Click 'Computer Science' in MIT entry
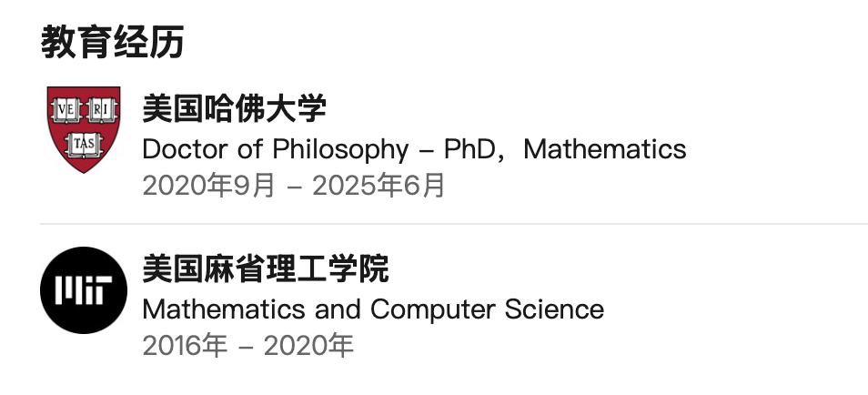 click(487, 309)
